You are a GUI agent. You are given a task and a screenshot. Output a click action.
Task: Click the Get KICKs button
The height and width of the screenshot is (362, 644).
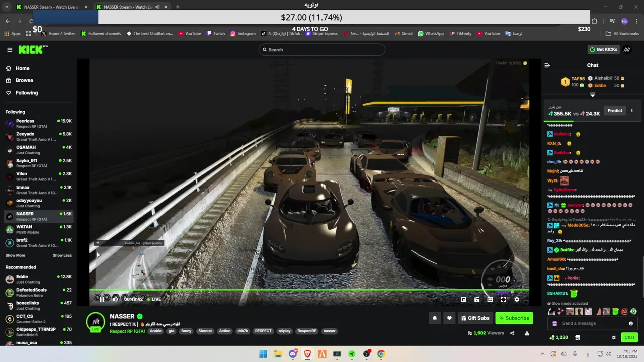coord(603,50)
